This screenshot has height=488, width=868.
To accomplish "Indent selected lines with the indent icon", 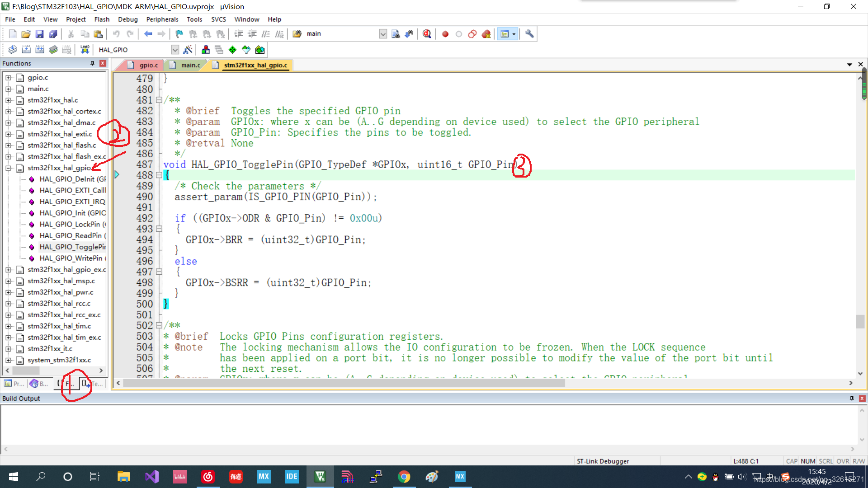I will 239,34.
